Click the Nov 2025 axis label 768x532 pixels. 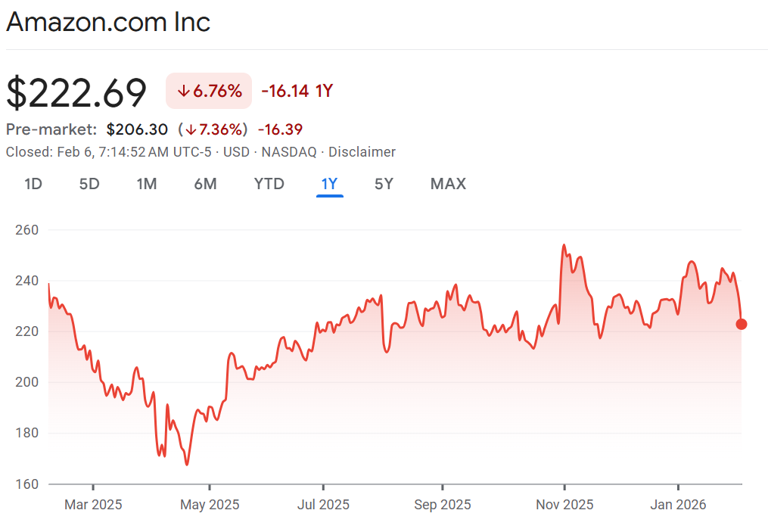[564, 505]
